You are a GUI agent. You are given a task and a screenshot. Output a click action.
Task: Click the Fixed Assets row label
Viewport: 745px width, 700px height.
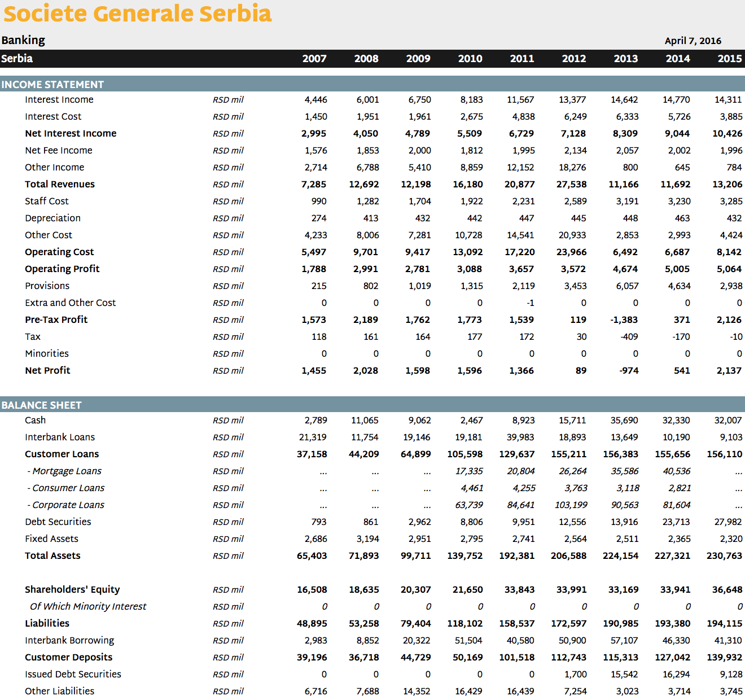click(51, 539)
